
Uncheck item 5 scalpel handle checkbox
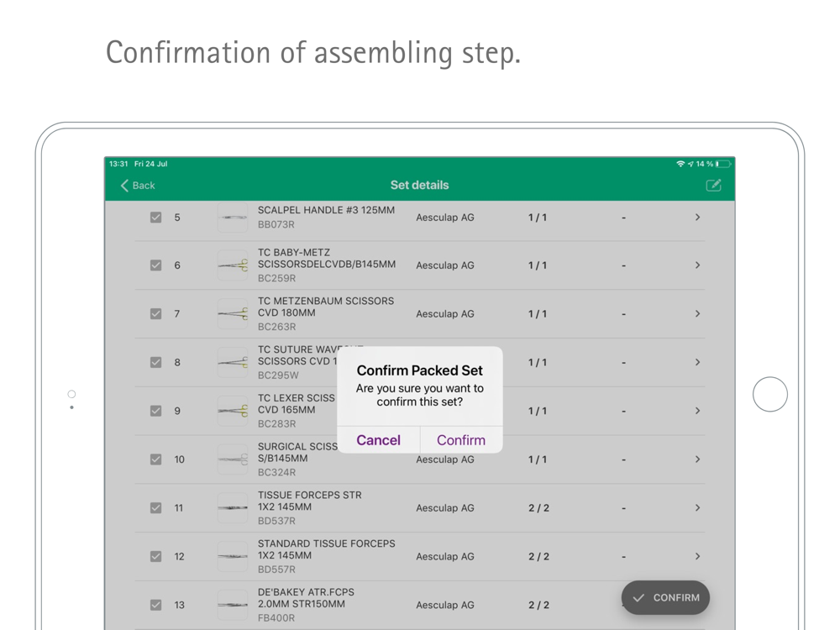click(155, 217)
